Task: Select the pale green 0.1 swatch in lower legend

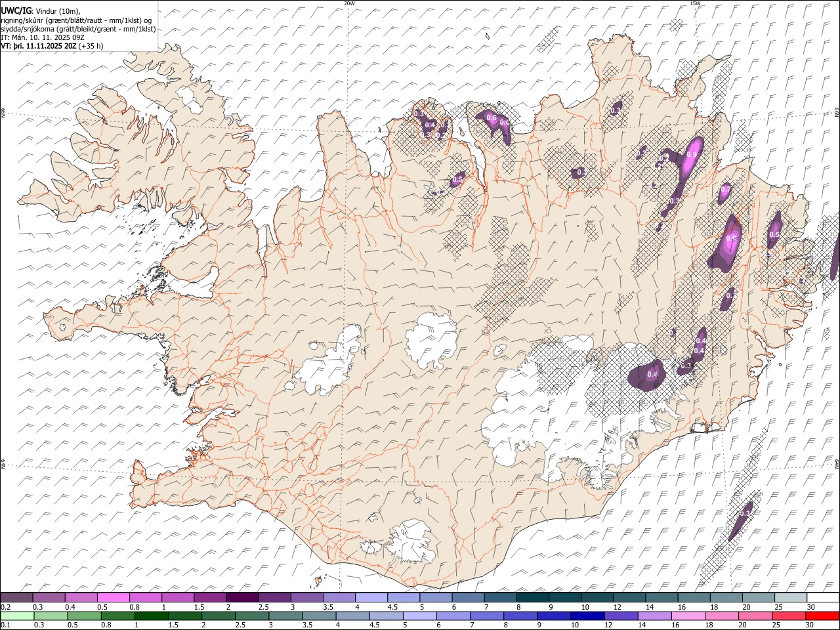Action: coord(17,616)
